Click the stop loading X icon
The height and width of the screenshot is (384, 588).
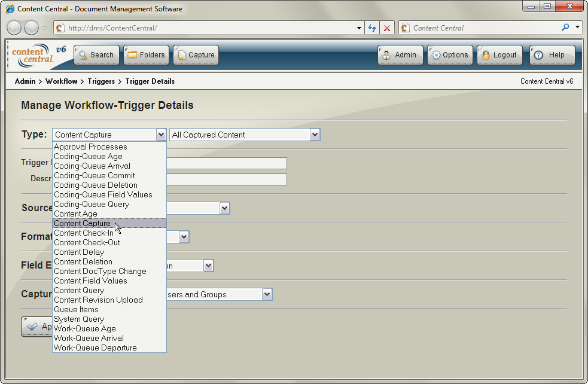tap(387, 28)
